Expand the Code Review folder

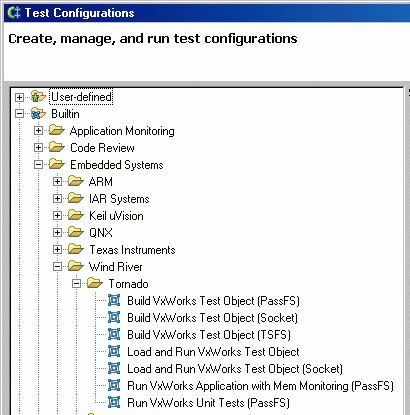[39, 148]
